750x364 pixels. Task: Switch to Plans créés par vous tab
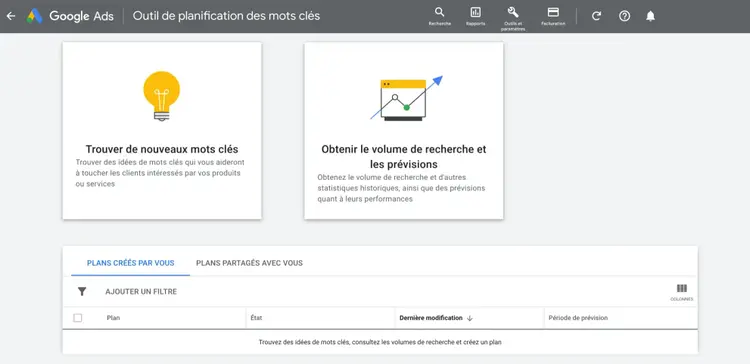point(131,263)
